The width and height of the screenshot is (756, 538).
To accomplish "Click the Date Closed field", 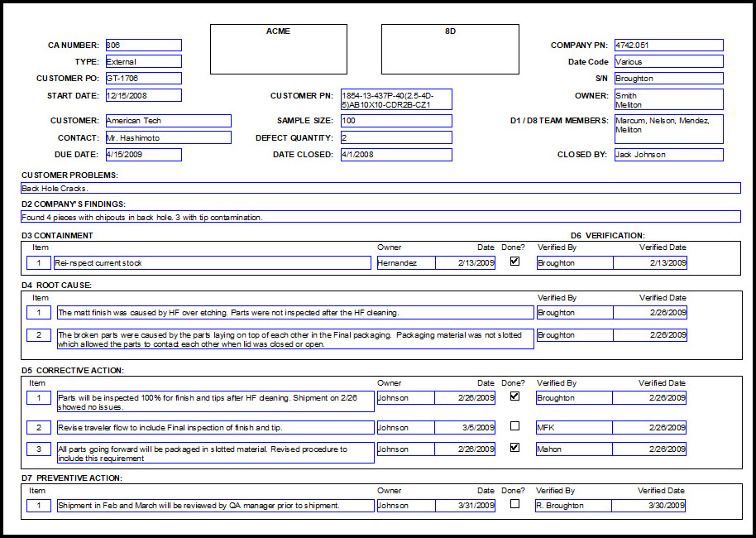I will click(x=396, y=155).
